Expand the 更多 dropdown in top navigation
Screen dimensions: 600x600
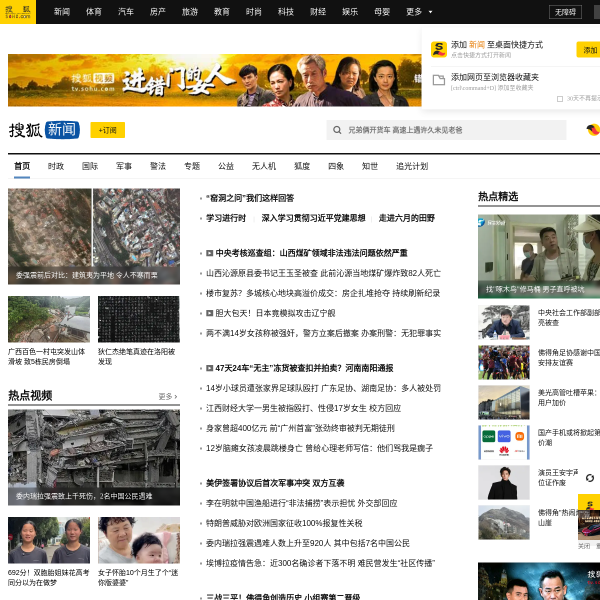(419, 12)
